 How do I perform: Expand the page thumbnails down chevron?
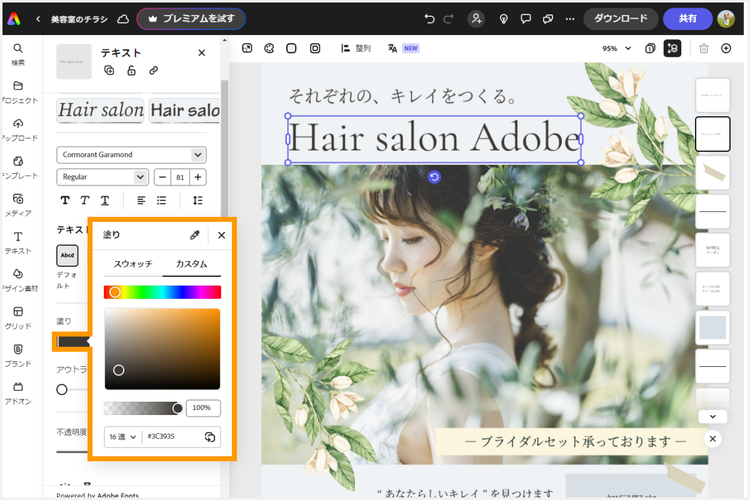(713, 416)
